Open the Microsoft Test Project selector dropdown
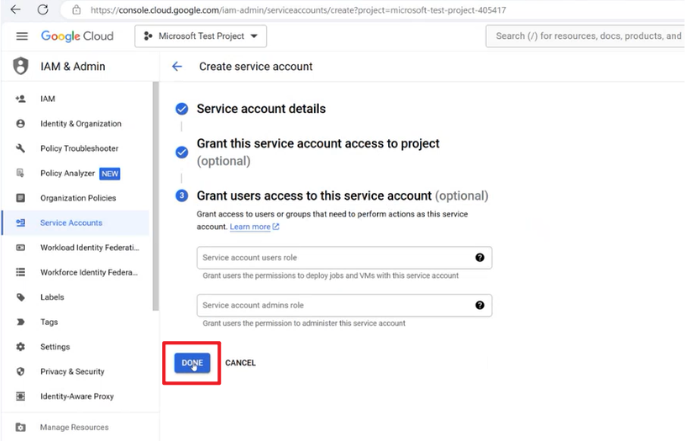 pyautogui.click(x=201, y=36)
